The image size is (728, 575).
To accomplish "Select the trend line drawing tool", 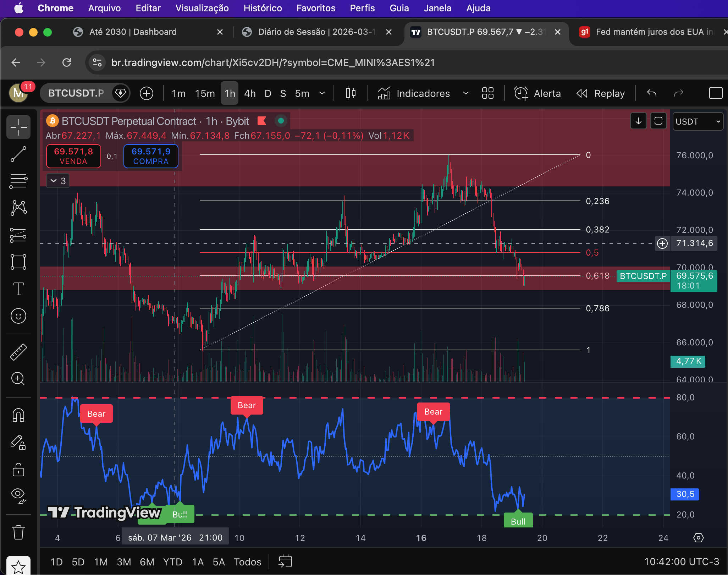I will coord(18,154).
